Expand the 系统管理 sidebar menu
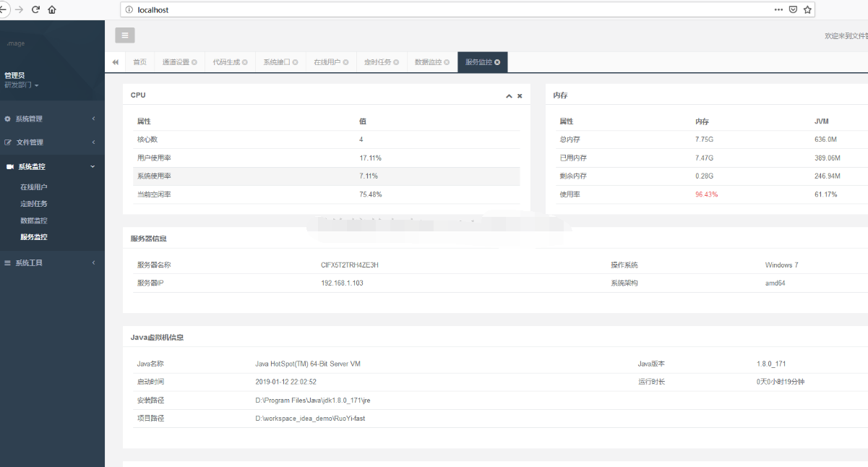The image size is (868, 467). tap(52, 119)
